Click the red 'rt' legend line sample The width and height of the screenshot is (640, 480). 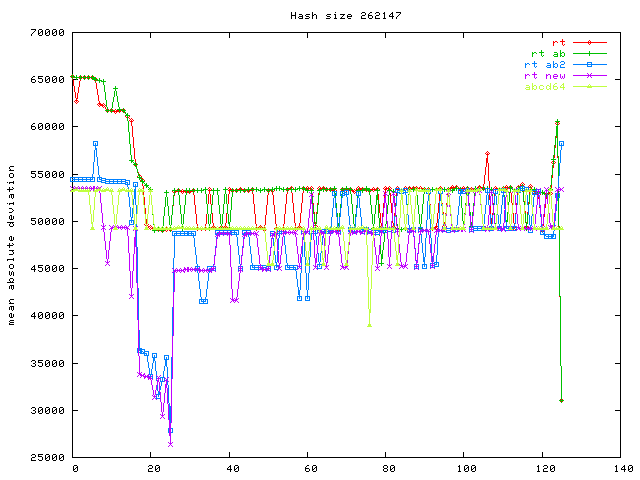590,42
